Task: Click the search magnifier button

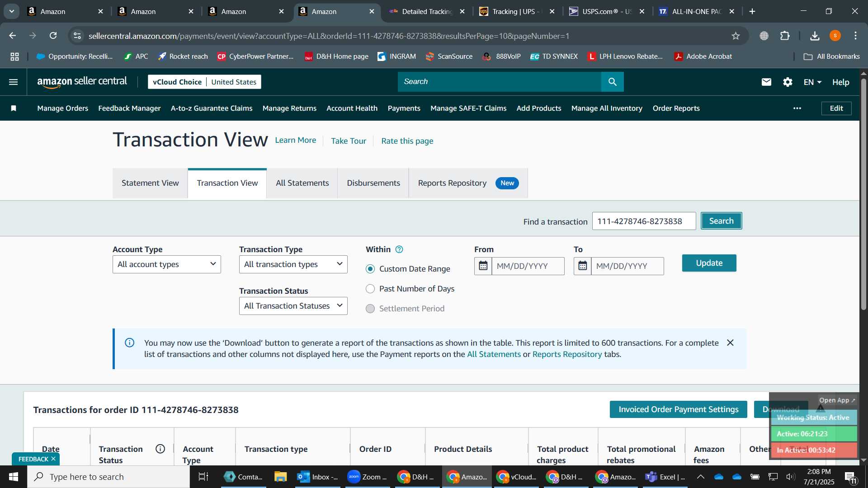Action: [613, 82]
